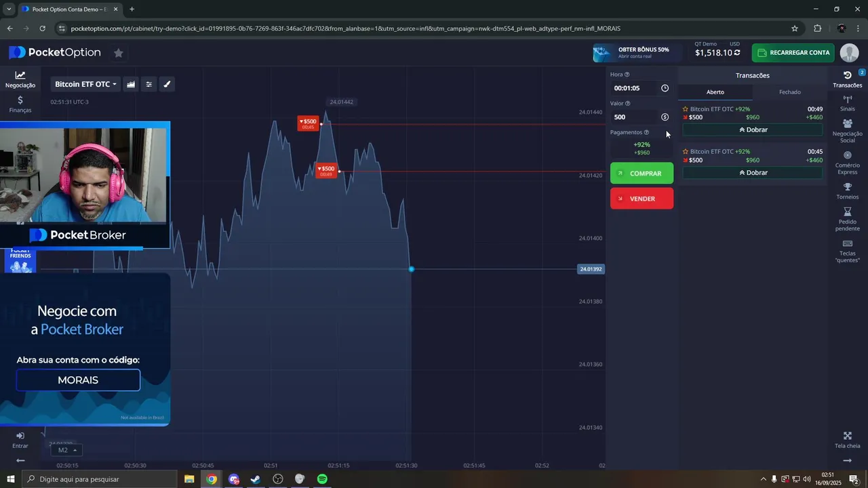The height and width of the screenshot is (488, 868).
Task: Open File Explorer from the taskbar
Action: pos(189,479)
